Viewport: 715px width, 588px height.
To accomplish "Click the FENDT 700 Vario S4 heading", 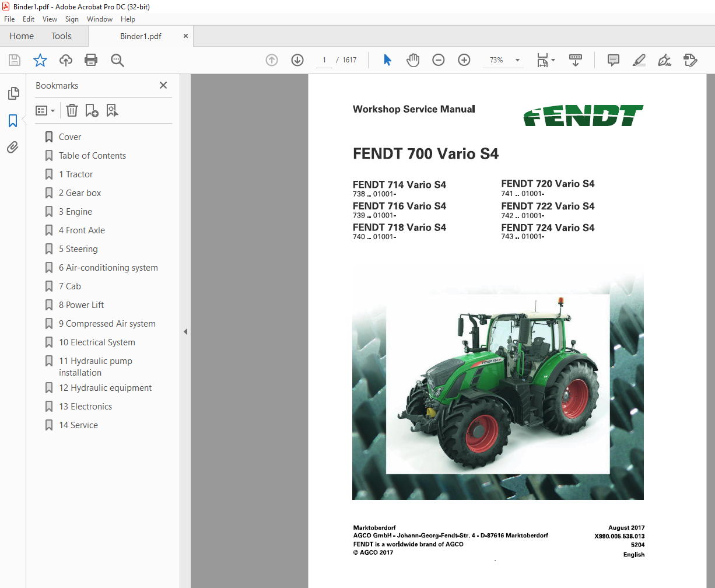I will [426, 154].
